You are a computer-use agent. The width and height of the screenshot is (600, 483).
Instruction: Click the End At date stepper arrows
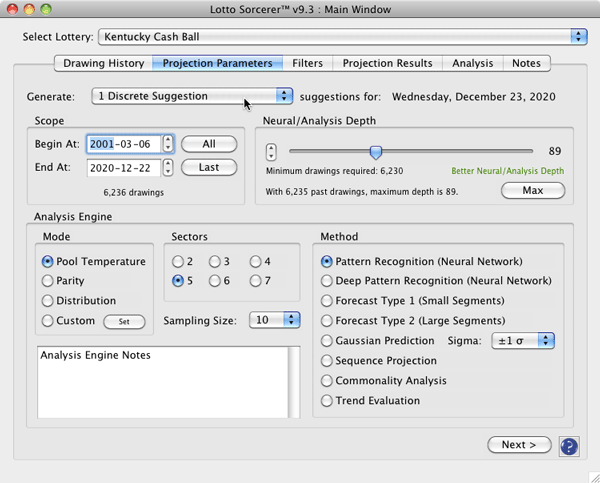tap(167, 168)
